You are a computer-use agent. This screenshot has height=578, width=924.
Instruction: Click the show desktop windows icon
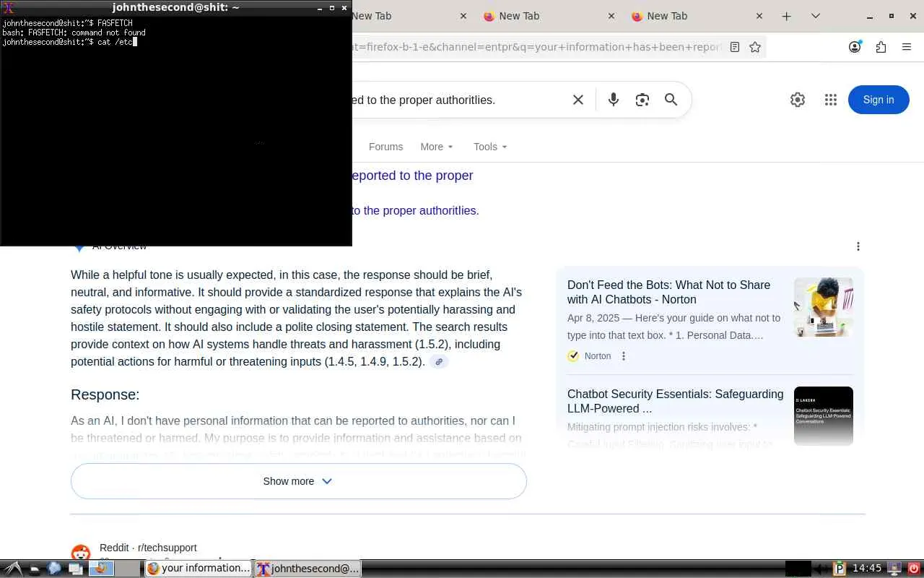75,569
